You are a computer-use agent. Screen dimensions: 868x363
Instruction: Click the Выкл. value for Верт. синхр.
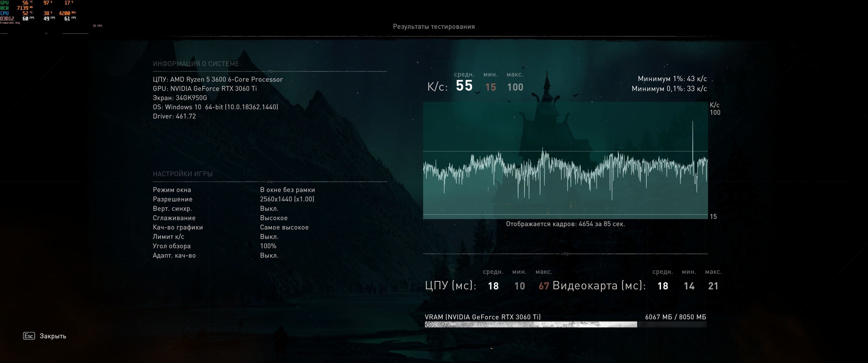click(269, 209)
